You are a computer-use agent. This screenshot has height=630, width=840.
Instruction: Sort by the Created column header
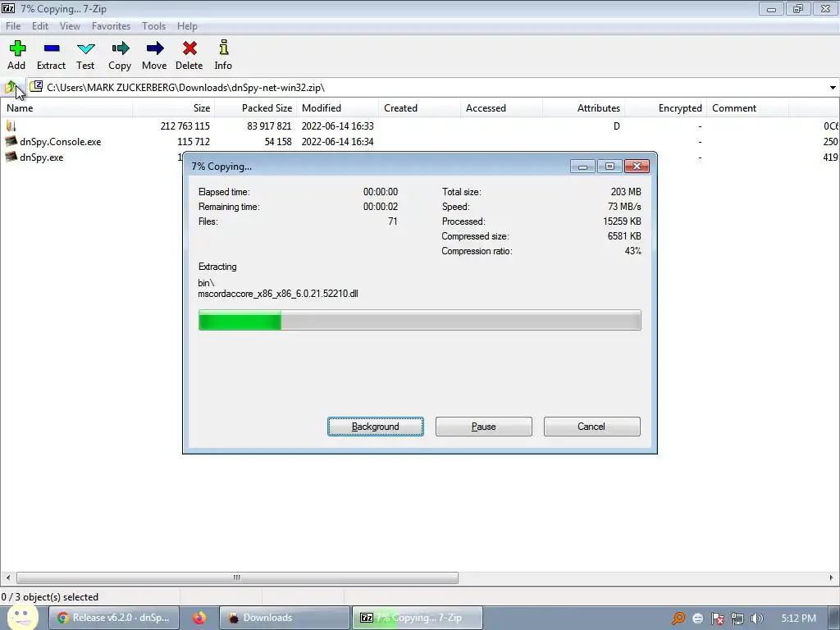click(419, 107)
